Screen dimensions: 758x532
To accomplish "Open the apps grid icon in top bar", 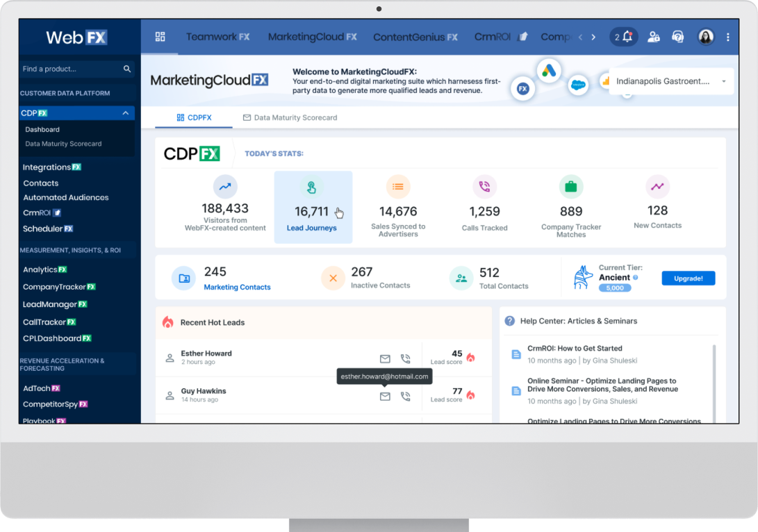I will click(160, 37).
